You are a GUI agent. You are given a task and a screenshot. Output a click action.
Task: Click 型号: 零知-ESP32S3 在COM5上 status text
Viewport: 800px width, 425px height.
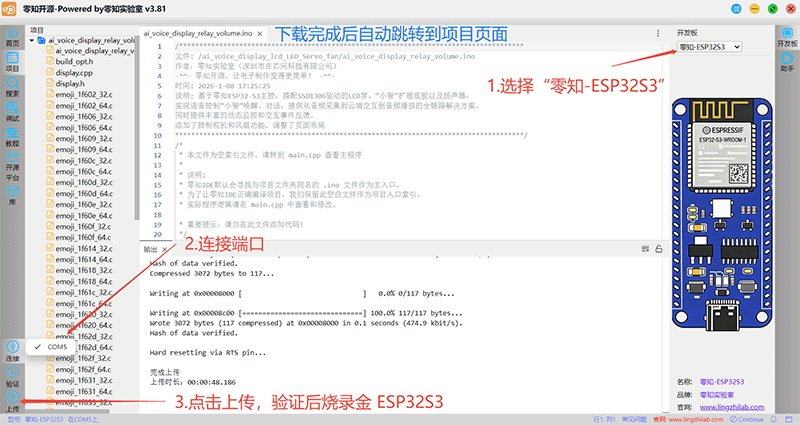pyautogui.click(x=52, y=419)
